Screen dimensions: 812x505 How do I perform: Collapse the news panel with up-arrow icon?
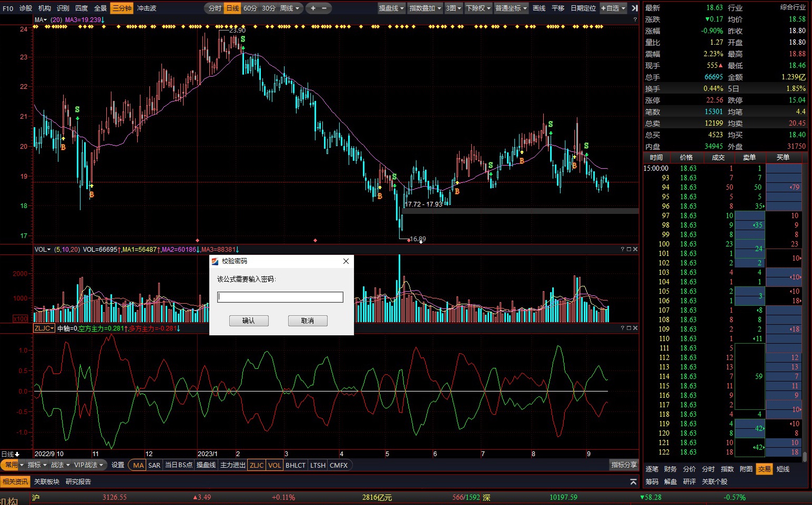point(633,482)
